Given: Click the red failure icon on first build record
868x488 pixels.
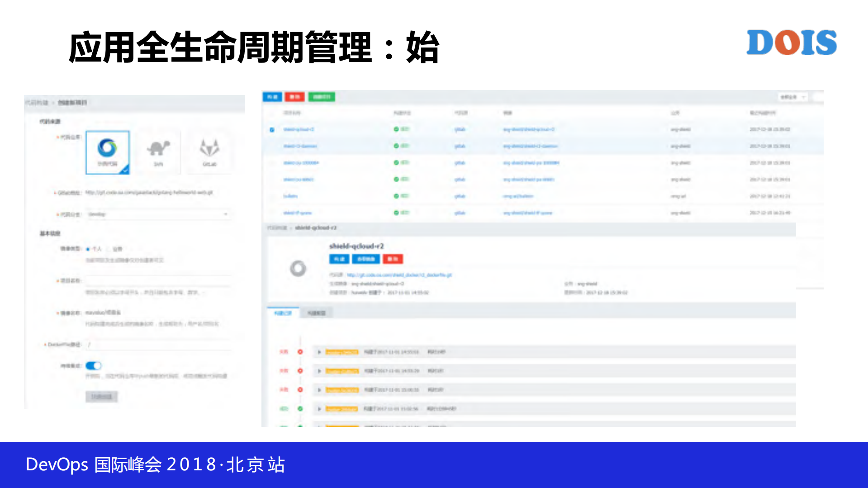Looking at the screenshot, I should tap(300, 352).
